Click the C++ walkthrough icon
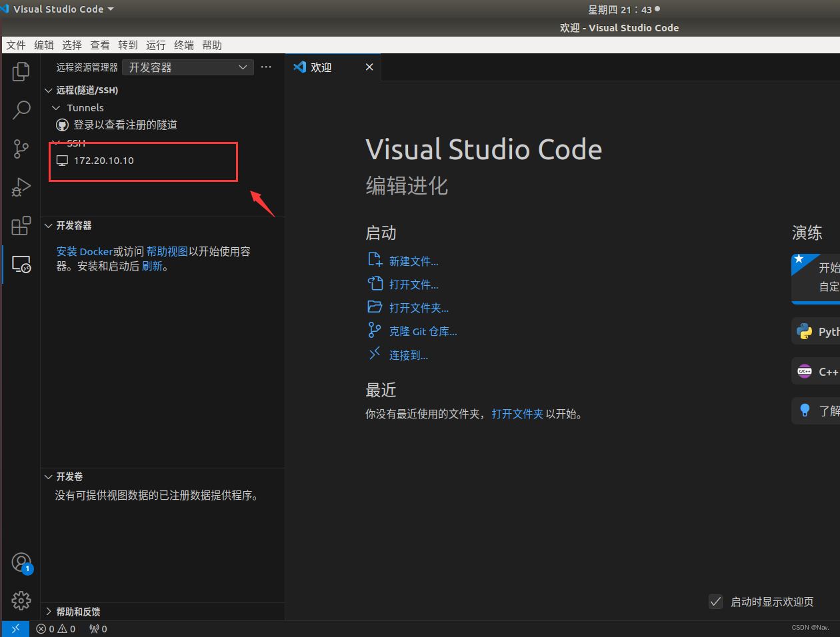This screenshot has width=840, height=637. tap(805, 371)
